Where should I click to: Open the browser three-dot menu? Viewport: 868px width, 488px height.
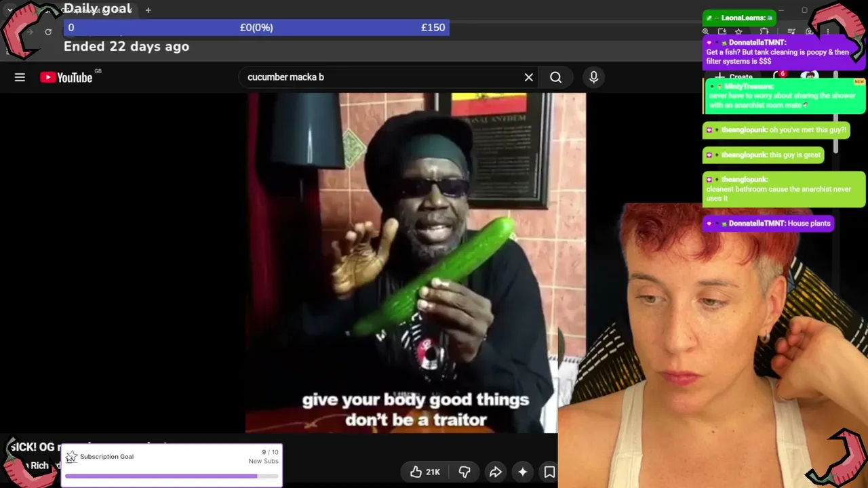[x=827, y=32]
